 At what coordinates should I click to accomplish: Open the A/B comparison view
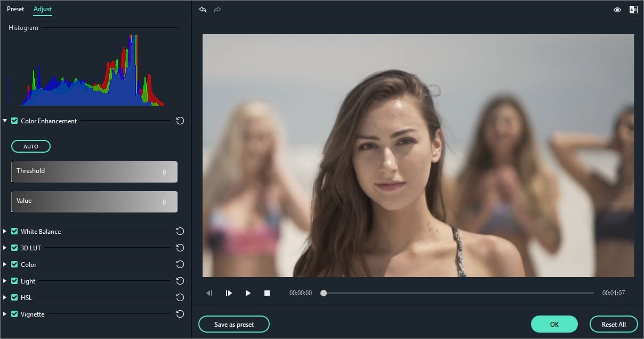(x=633, y=10)
